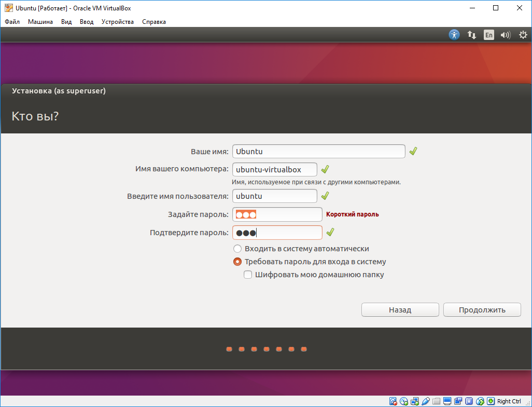The height and width of the screenshot is (407, 532).
Task: Open the Машина menu
Action: [40, 22]
